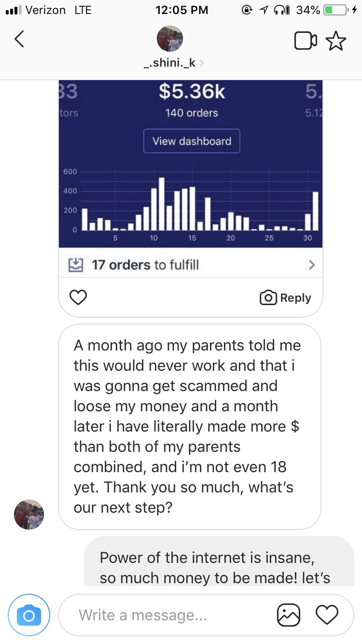The image size is (362, 644).
Task: Select the Power of the internet reply bubble
Action: coord(219,560)
